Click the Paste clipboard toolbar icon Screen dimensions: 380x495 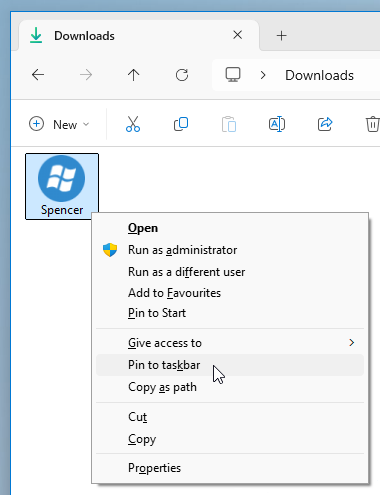click(229, 124)
